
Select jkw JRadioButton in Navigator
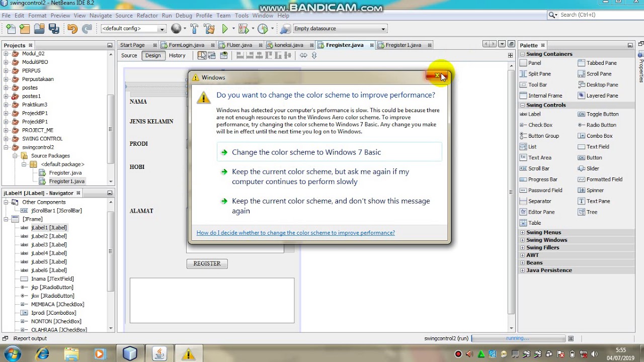point(47,296)
